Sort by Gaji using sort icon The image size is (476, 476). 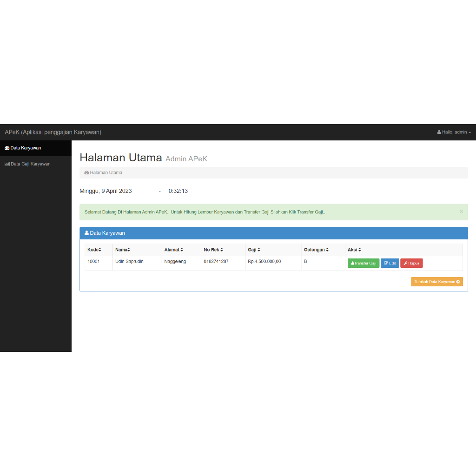(x=259, y=250)
